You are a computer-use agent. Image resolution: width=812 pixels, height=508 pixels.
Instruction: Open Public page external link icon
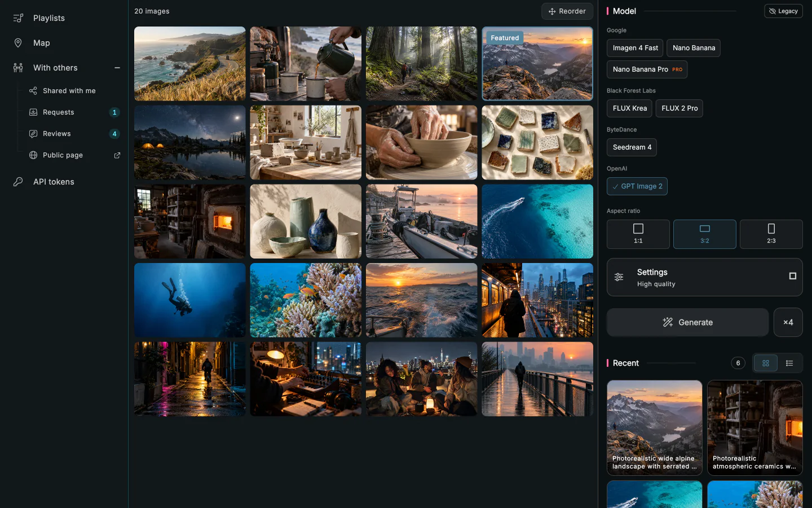(117, 155)
